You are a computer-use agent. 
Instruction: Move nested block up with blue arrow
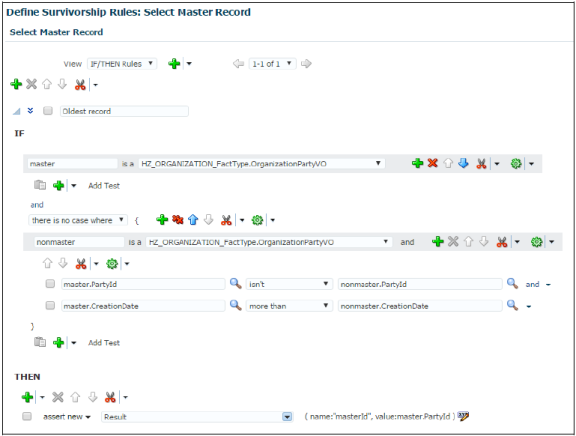pyautogui.click(x=193, y=220)
